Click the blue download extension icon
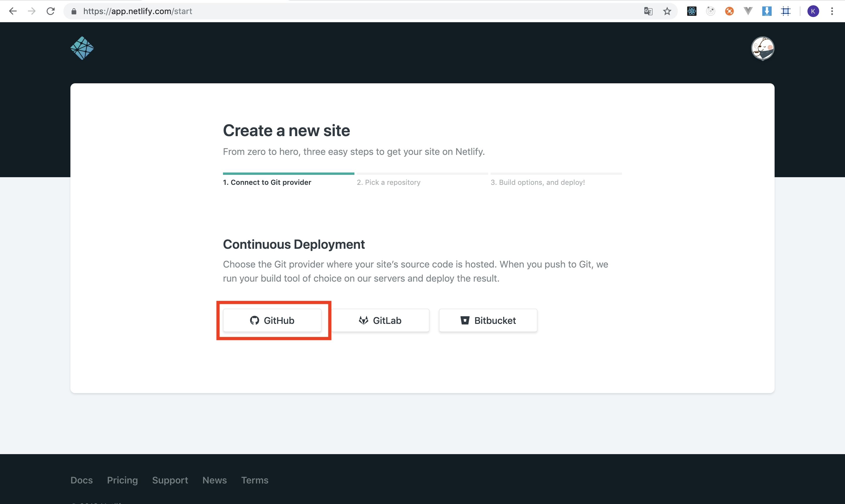 (x=767, y=11)
